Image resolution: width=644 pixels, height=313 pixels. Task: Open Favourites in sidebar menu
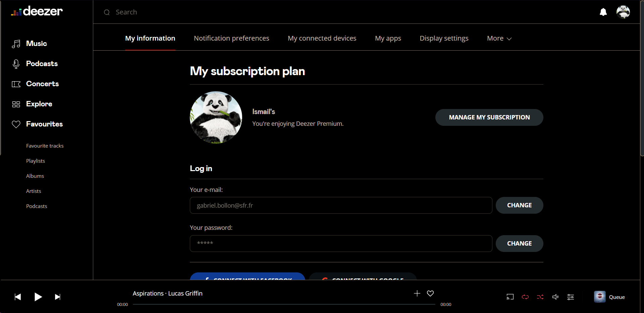coord(45,124)
